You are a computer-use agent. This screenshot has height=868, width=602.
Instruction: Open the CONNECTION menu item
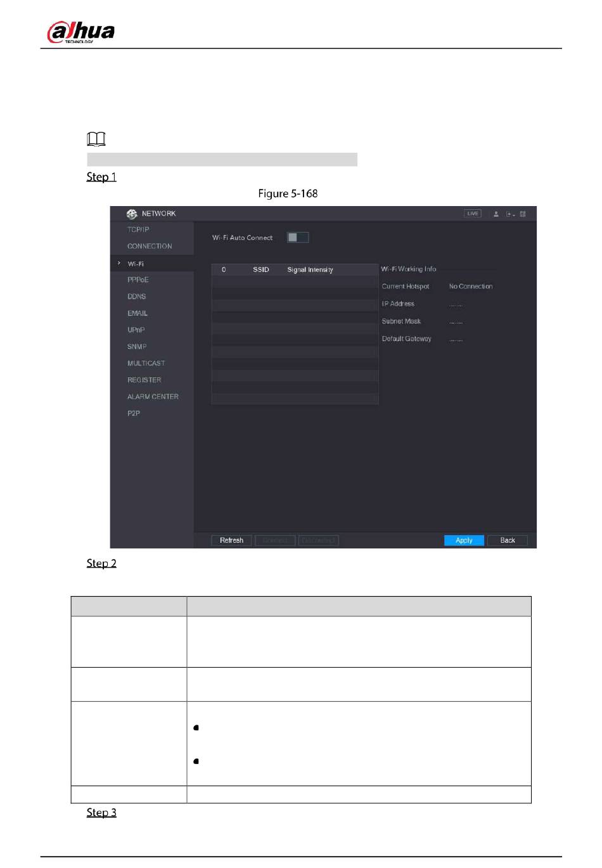(x=150, y=246)
